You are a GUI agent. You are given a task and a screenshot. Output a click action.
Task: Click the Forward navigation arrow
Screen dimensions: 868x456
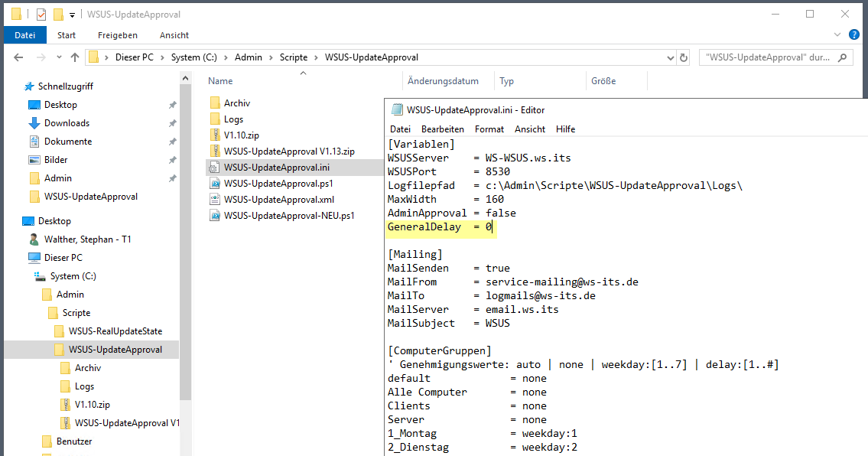click(41, 57)
